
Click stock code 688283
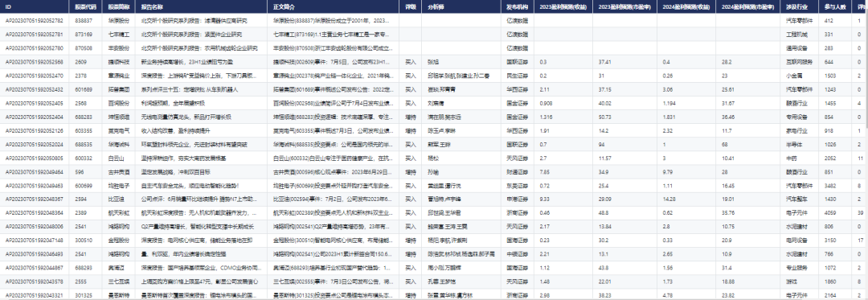[x=83, y=117]
